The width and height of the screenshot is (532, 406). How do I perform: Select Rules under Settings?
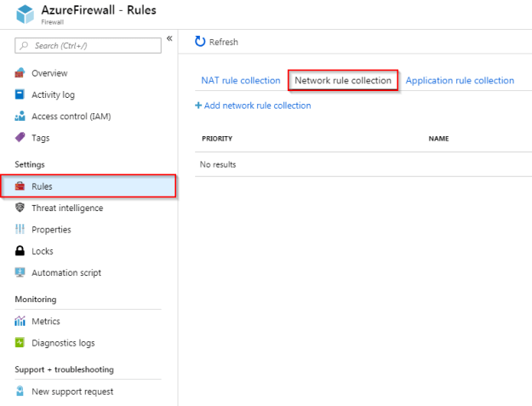click(x=89, y=186)
